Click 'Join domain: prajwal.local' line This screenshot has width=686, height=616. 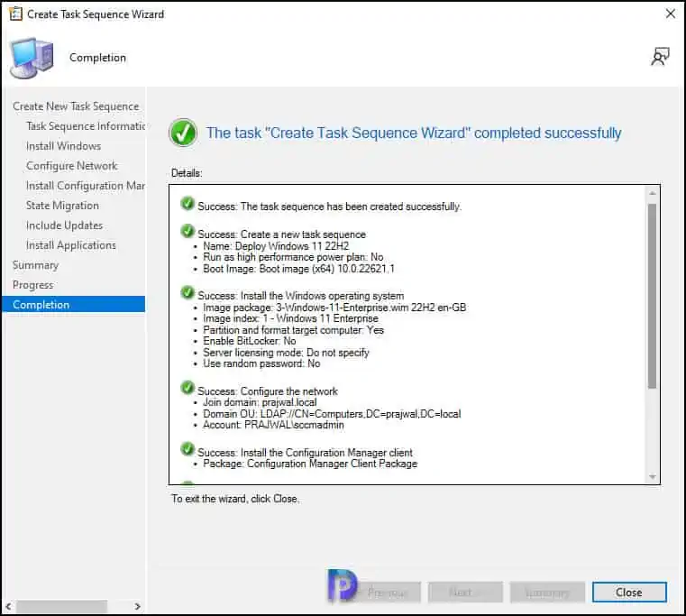click(x=260, y=402)
